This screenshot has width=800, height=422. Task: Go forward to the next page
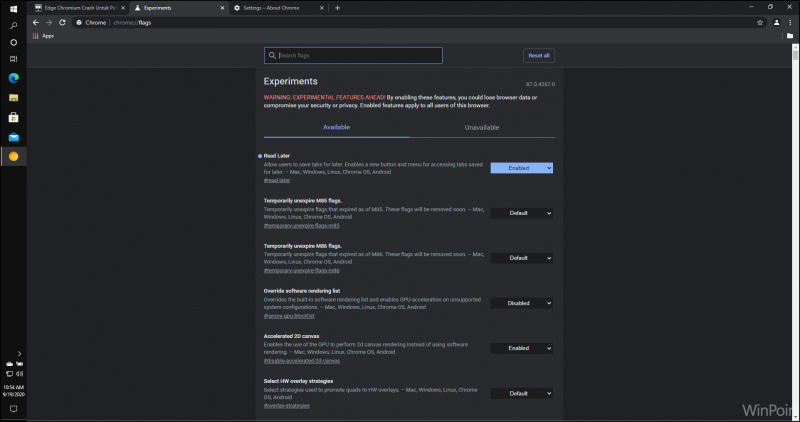pyautogui.click(x=49, y=22)
